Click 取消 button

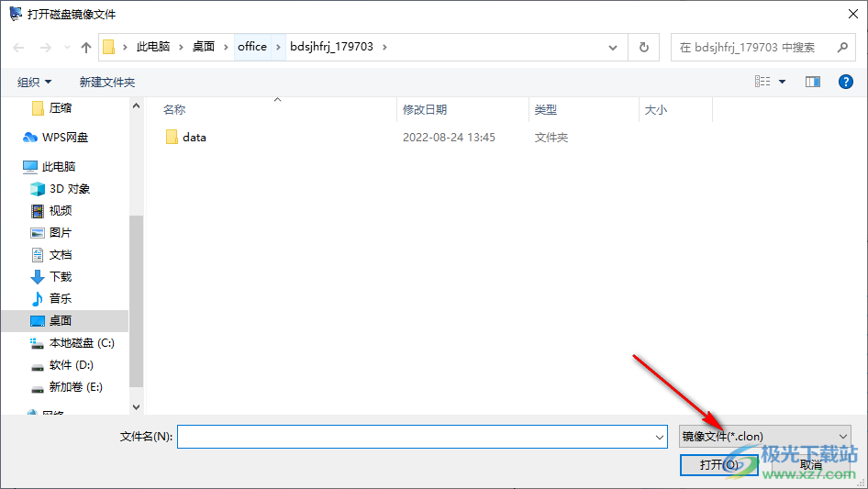tap(810, 464)
